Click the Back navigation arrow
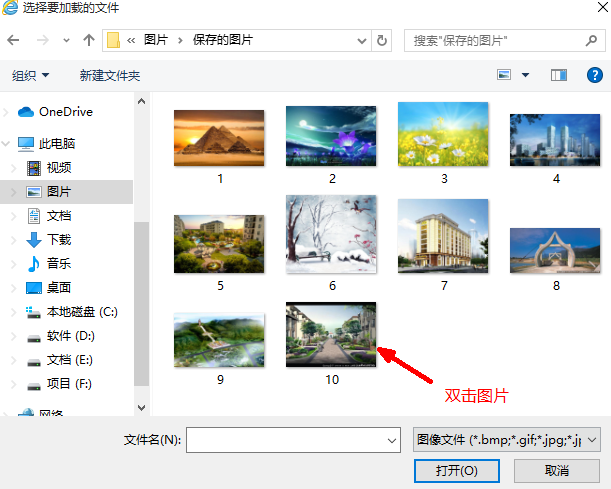The width and height of the screenshot is (611, 489). (14, 41)
